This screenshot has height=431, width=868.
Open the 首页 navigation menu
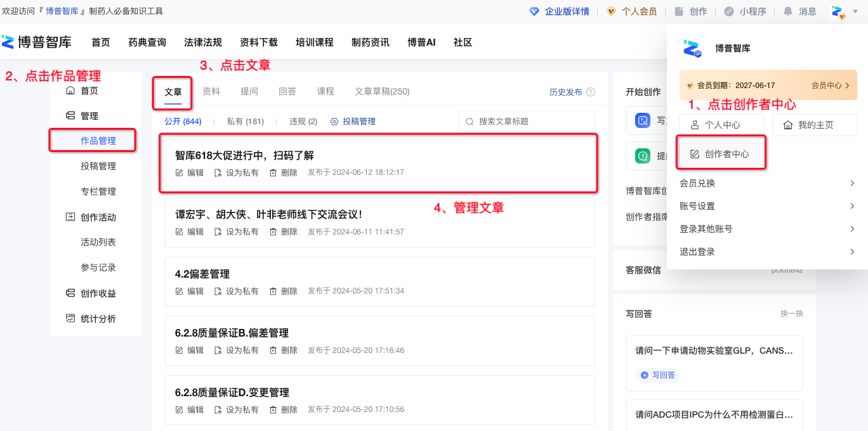click(x=101, y=42)
